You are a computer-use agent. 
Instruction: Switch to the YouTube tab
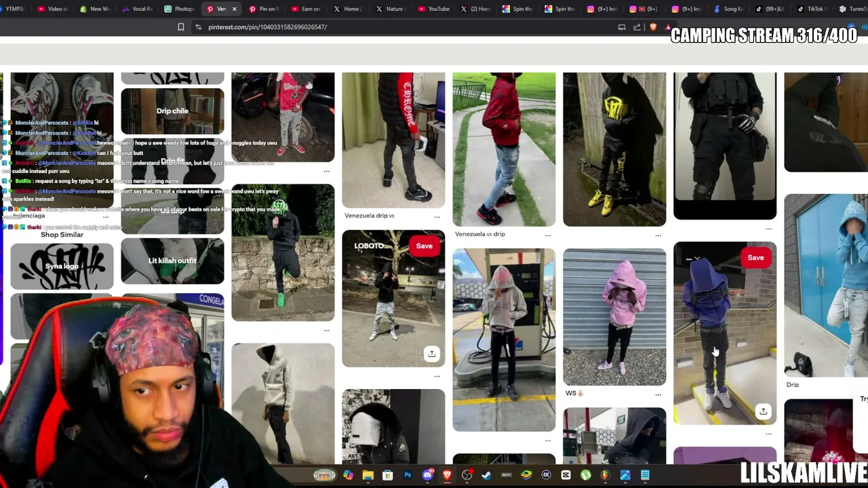[x=434, y=9]
